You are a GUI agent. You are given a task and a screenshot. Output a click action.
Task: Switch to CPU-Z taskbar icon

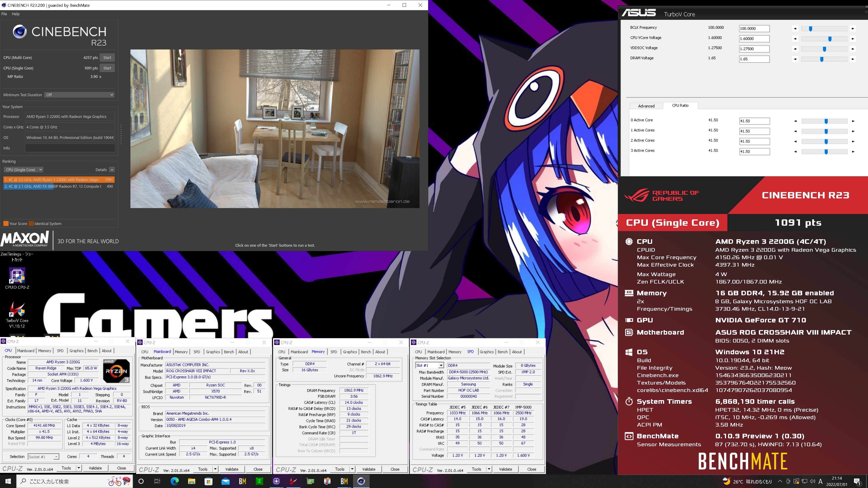276,481
